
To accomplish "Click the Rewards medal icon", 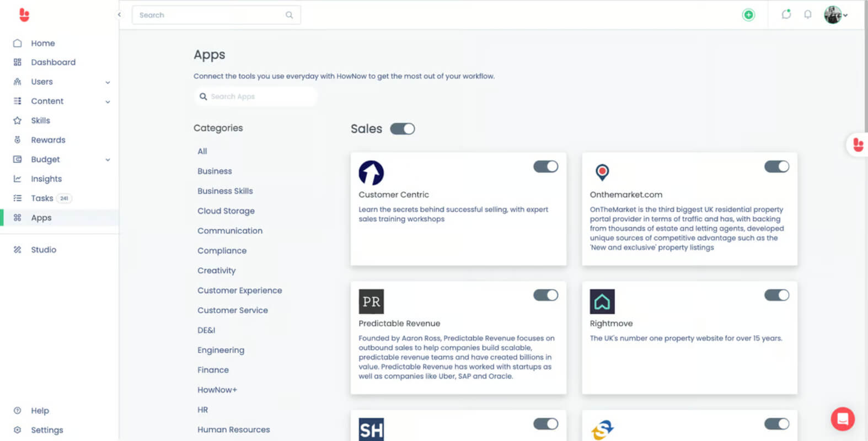I will click(18, 140).
